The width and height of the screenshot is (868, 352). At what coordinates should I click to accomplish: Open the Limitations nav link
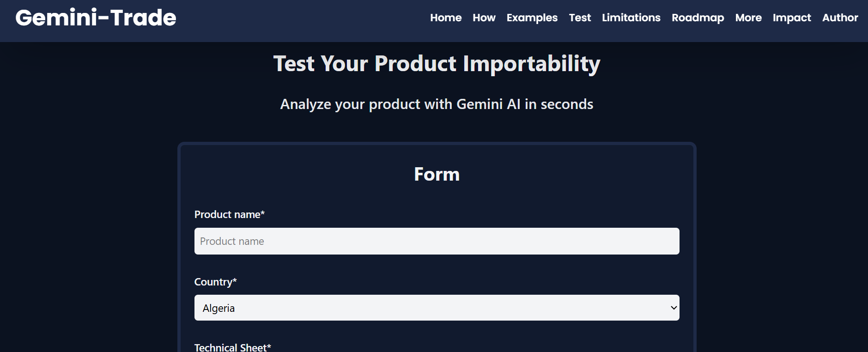(x=631, y=18)
